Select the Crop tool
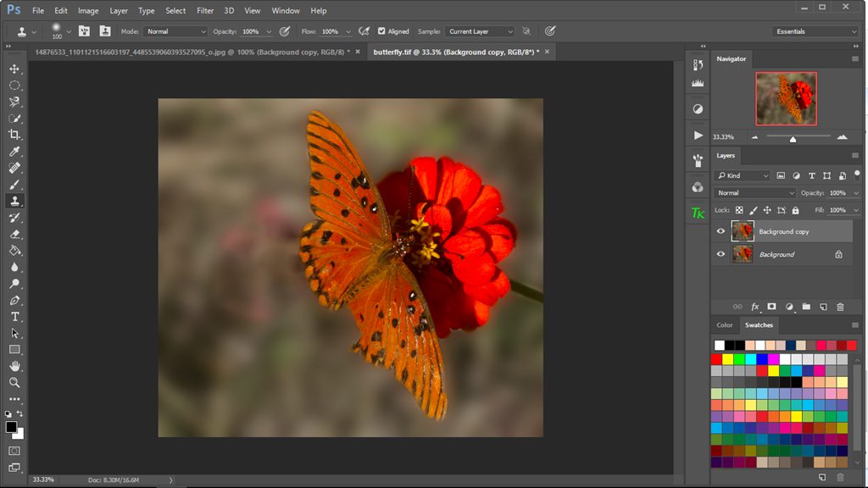This screenshot has height=488, width=868. [x=14, y=135]
